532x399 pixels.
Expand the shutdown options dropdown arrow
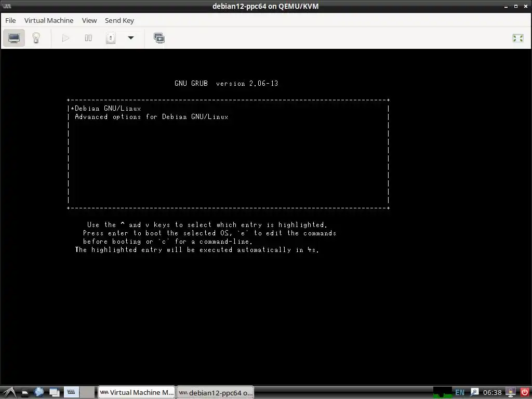click(131, 38)
